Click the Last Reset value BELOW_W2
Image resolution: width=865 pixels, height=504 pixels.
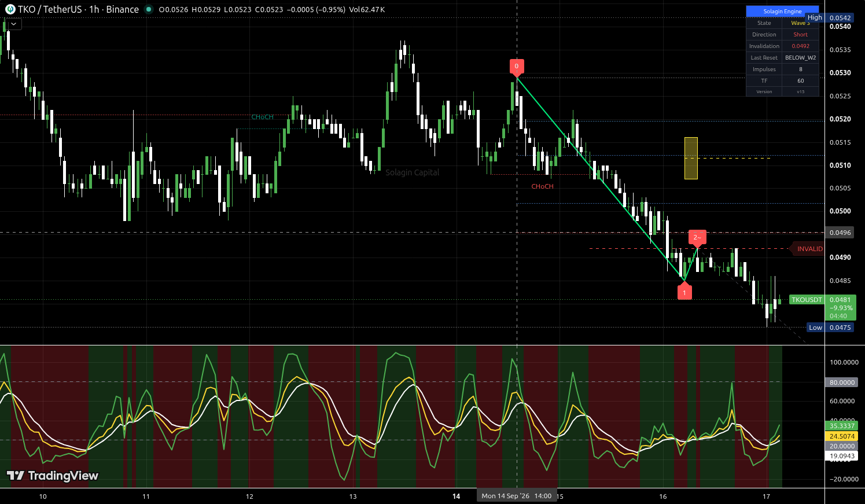pyautogui.click(x=800, y=58)
